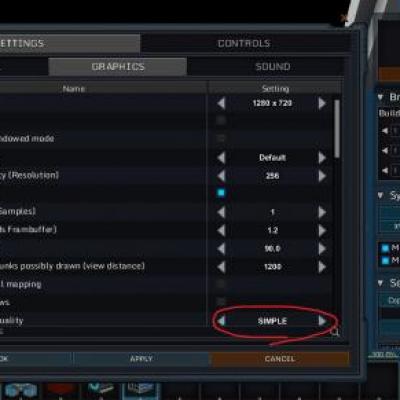Click left arrow next to 1280 x 720 resolution
The width and height of the screenshot is (400, 400).
[x=221, y=103]
